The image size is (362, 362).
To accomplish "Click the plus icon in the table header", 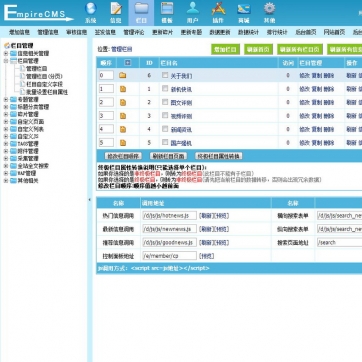I will tap(127, 63).
